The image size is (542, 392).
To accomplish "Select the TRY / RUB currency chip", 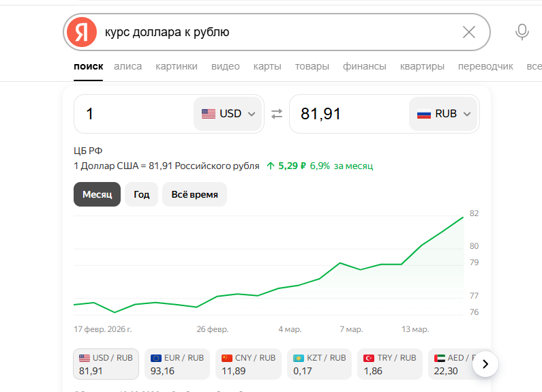I will click(x=389, y=364).
